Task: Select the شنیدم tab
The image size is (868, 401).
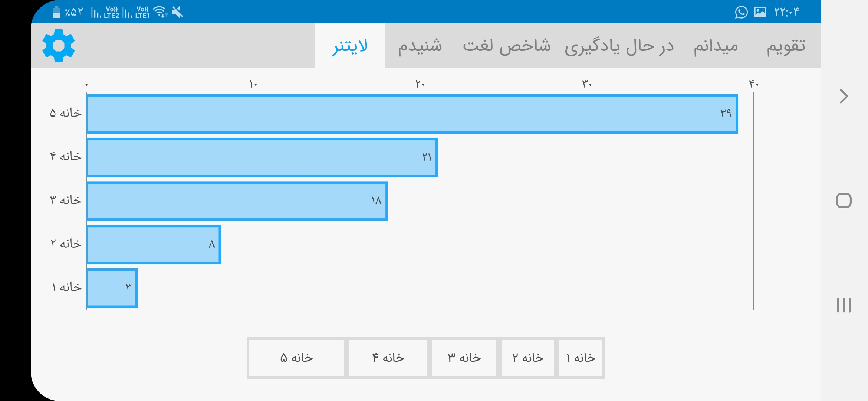Action: click(x=420, y=46)
